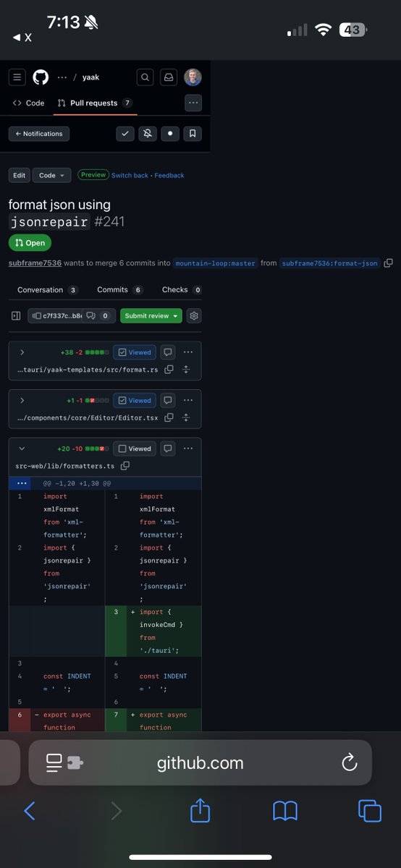This screenshot has width=401, height=868.
Task: Save notification with bookmark icon
Action: tap(193, 134)
